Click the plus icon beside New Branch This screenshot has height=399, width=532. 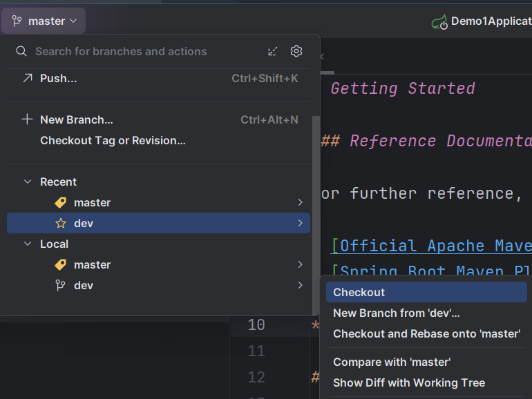pos(27,119)
